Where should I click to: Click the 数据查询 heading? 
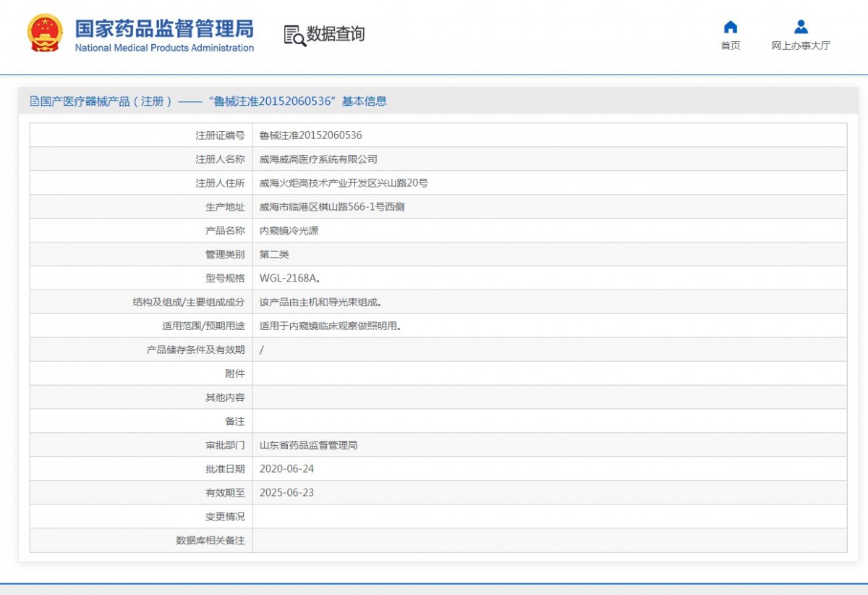pos(336,34)
